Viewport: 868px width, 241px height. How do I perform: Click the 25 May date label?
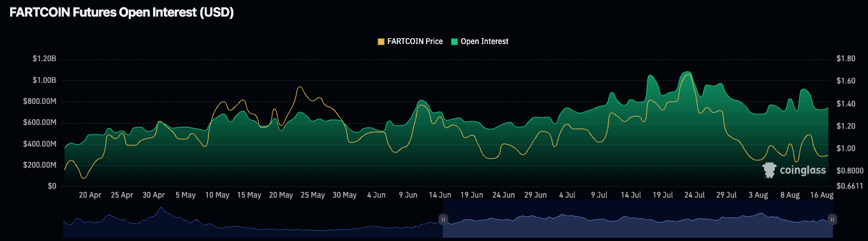pyautogui.click(x=313, y=195)
